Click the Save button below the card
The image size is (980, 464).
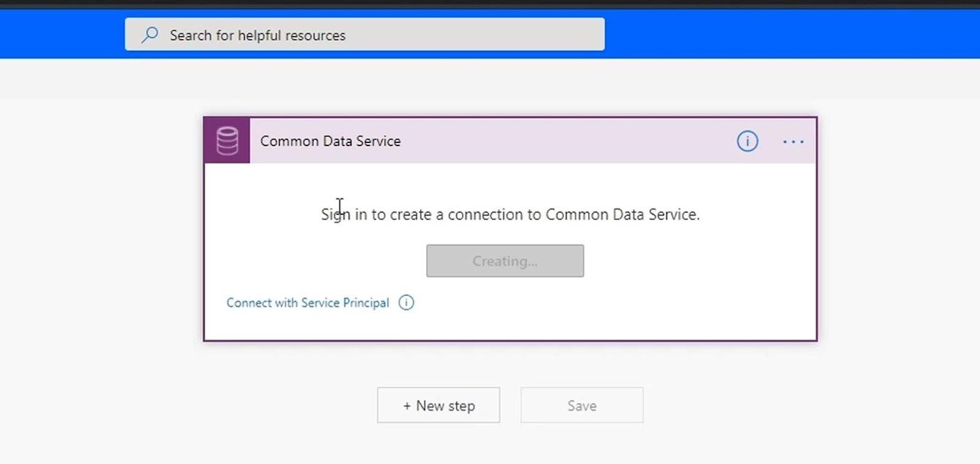coord(582,405)
